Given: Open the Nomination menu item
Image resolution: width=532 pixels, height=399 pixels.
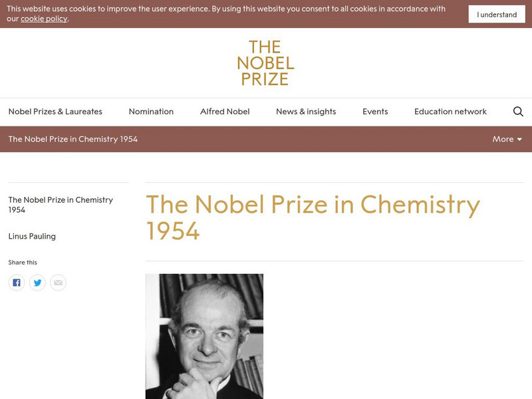Looking at the screenshot, I should (151, 112).
